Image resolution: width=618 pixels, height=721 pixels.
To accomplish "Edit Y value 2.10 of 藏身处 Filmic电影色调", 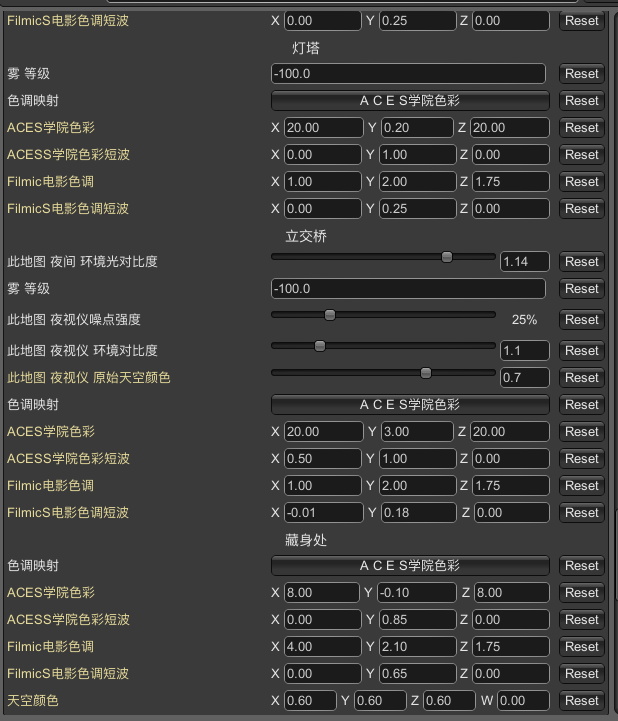I will click(x=418, y=647).
